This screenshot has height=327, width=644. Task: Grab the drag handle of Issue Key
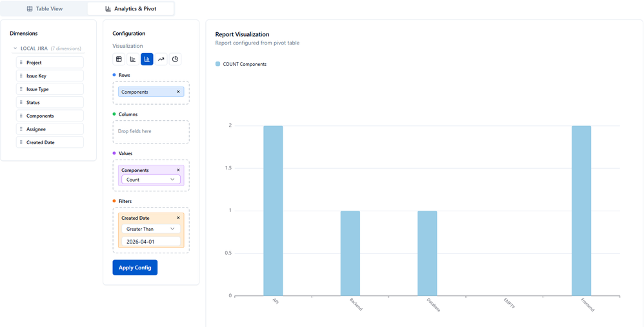pyautogui.click(x=21, y=76)
